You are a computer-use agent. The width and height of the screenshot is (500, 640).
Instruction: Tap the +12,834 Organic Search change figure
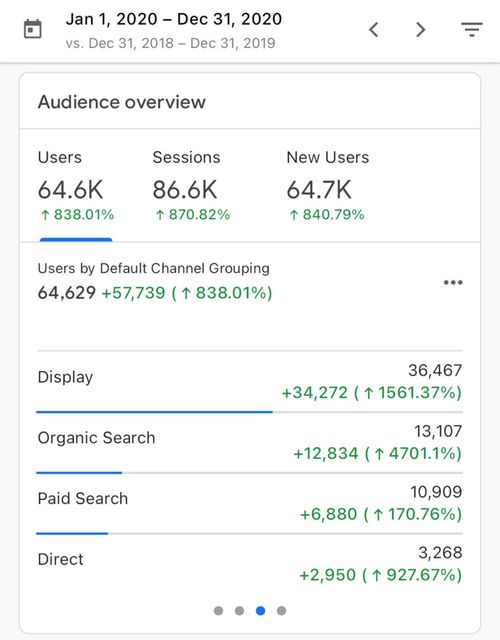tap(326, 453)
